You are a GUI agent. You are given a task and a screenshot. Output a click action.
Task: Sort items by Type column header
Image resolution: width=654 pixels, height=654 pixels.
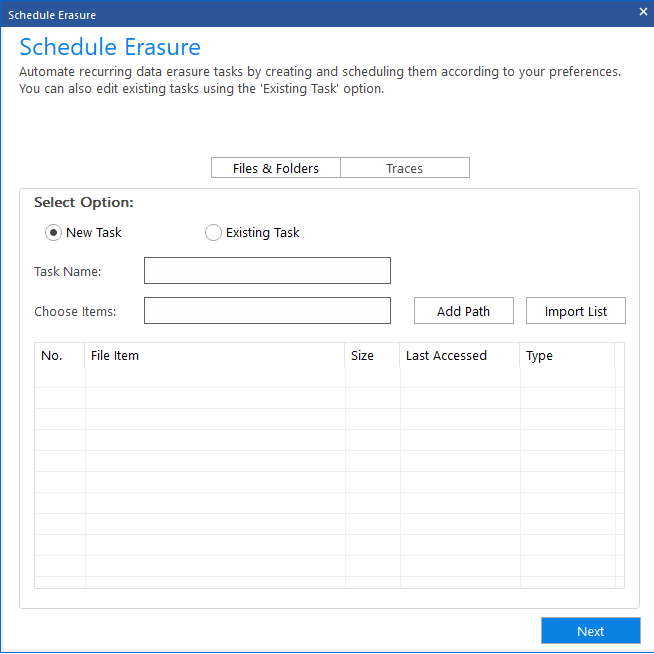coord(567,355)
